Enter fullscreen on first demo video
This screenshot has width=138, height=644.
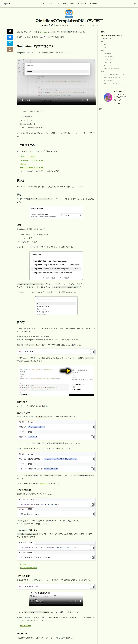(88, 100)
